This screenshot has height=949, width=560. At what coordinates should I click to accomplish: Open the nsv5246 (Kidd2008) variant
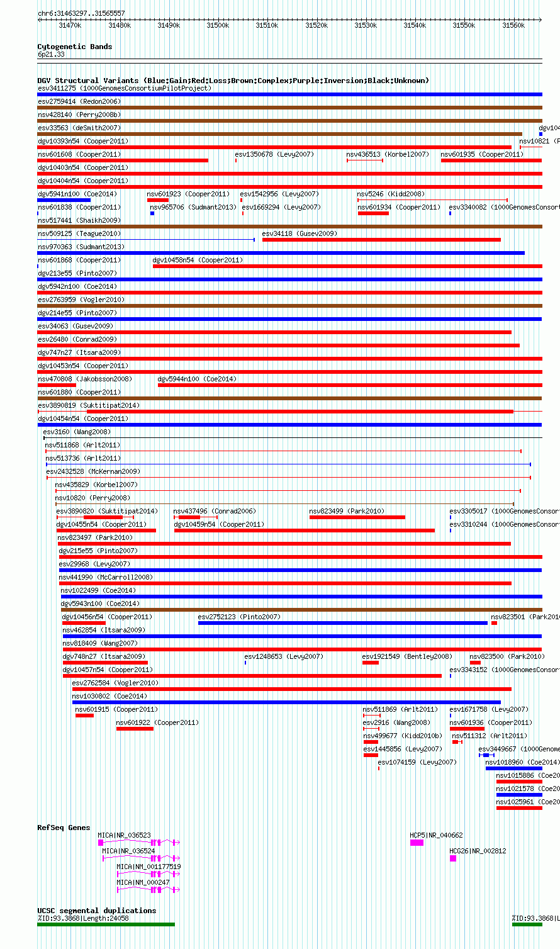pyautogui.click(x=391, y=194)
